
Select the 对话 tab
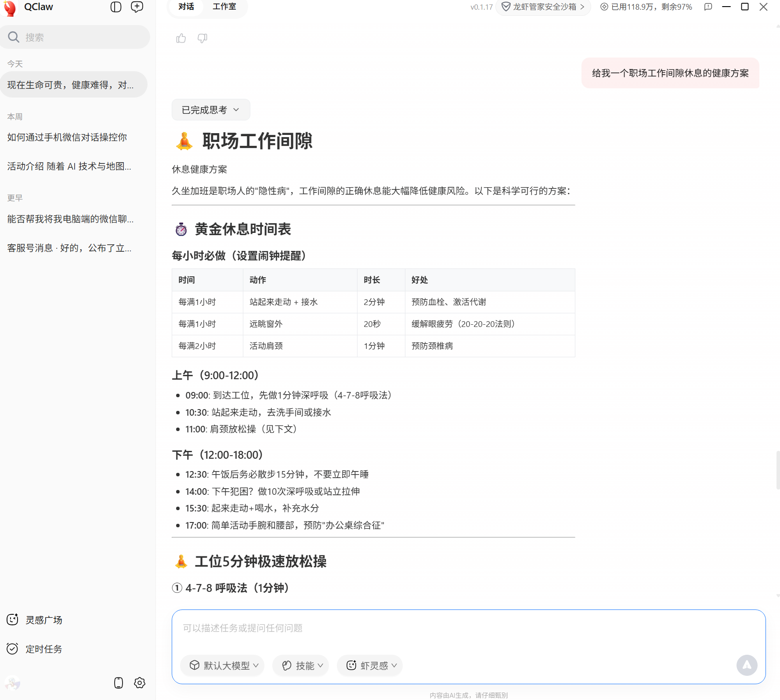[x=185, y=6]
